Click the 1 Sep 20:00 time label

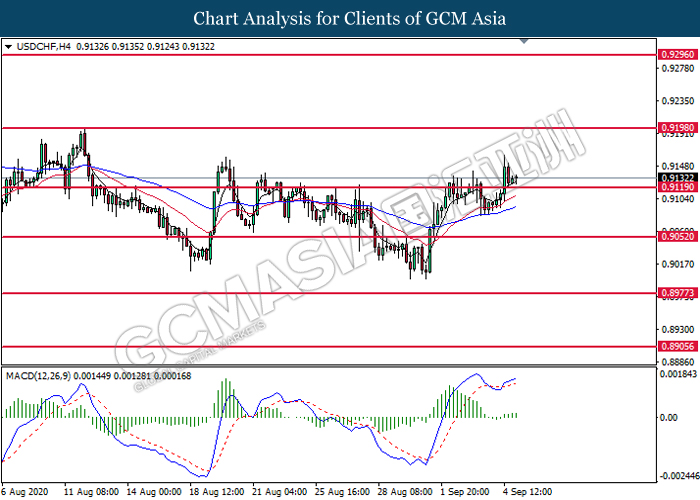[466, 492]
